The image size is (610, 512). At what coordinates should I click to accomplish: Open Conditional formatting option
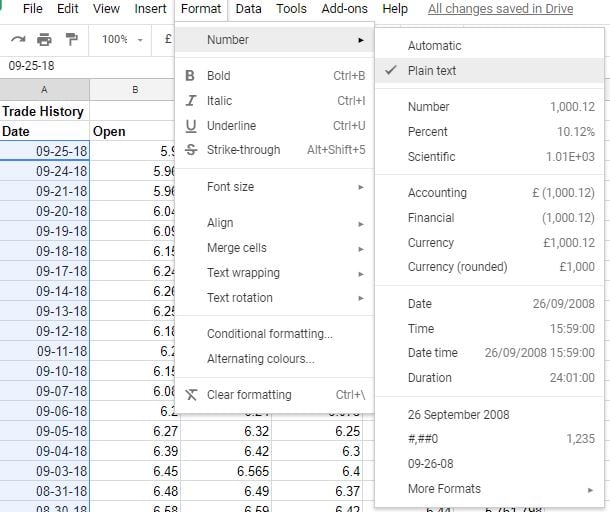click(x=270, y=334)
